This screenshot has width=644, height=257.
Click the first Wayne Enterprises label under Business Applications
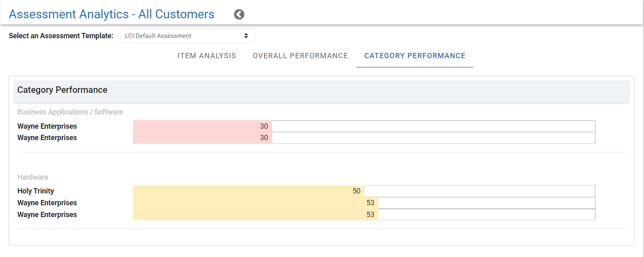point(47,126)
